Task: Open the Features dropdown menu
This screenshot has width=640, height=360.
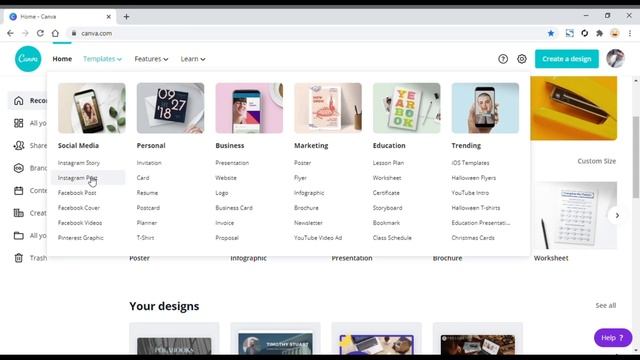Action: (x=151, y=59)
